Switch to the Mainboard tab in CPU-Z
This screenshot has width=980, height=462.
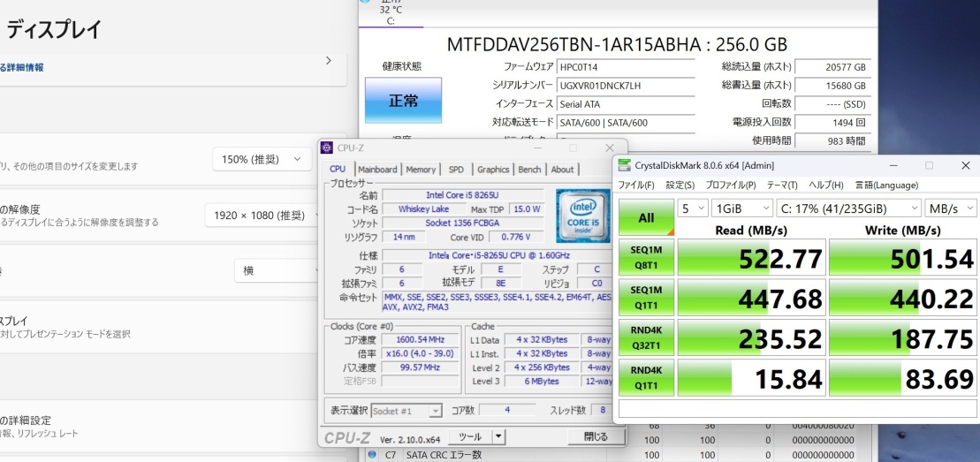pyautogui.click(x=377, y=170)
